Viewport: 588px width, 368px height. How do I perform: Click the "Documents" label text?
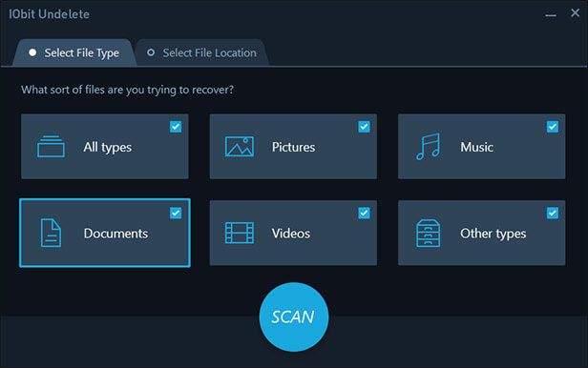coord(115,234)
